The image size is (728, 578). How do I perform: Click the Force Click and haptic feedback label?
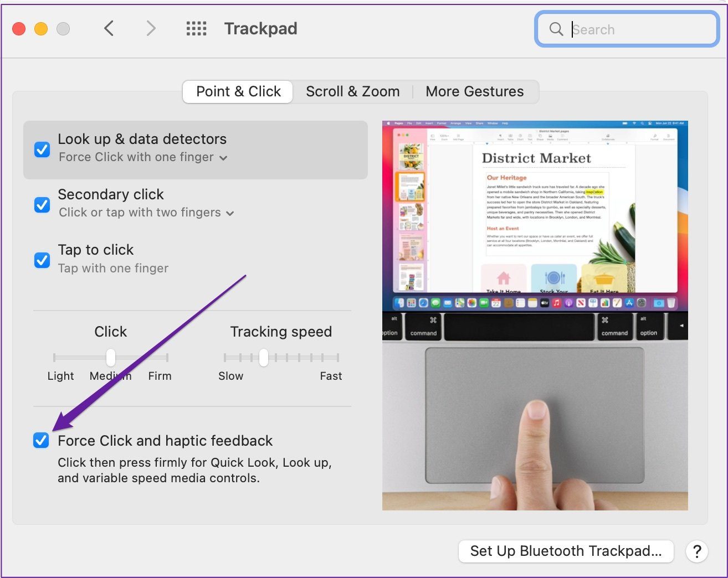click(x=165, y=441)
